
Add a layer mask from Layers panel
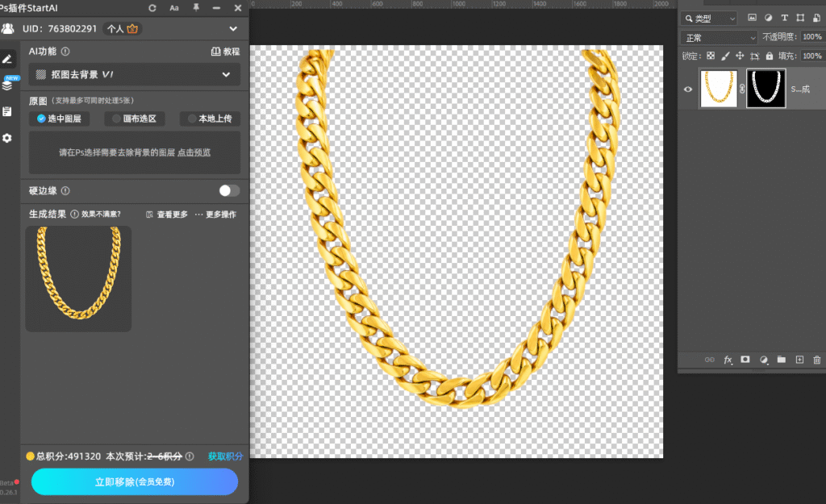coord(745,360)
